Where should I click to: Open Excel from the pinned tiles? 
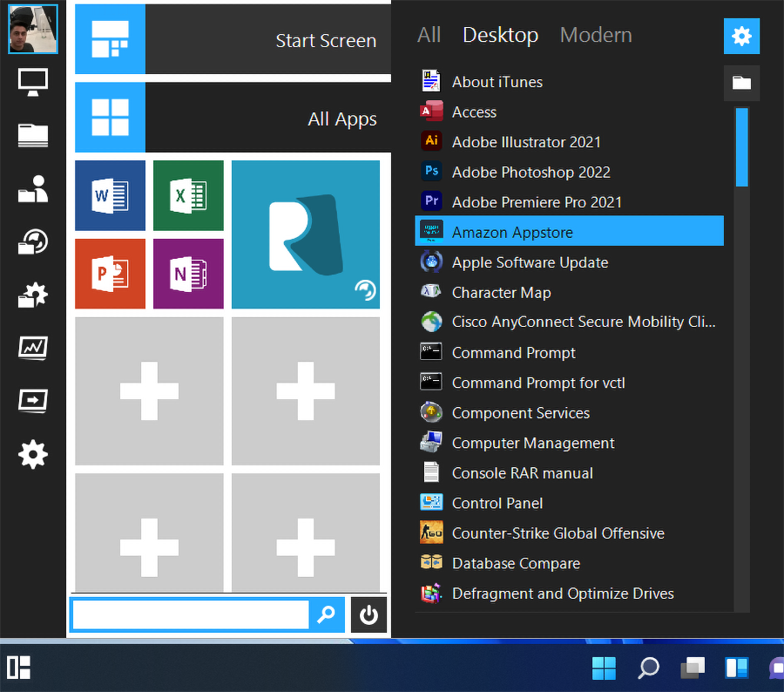coord(188,195)
